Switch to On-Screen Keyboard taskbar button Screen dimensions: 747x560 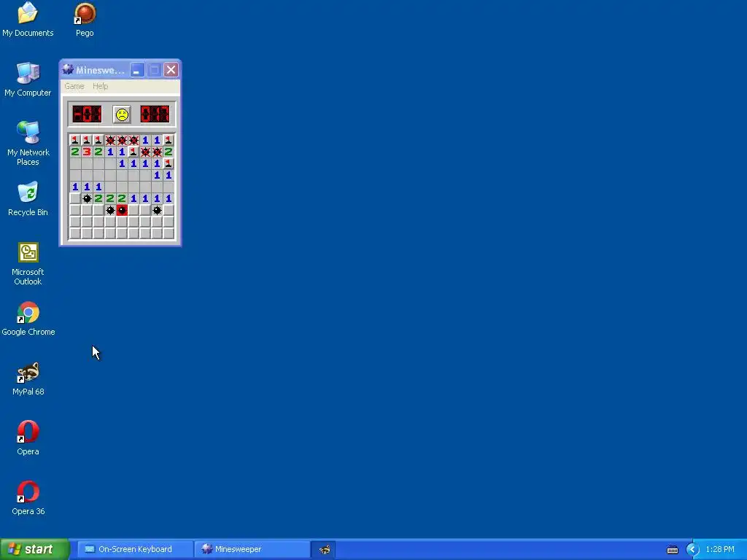[134, 549]
